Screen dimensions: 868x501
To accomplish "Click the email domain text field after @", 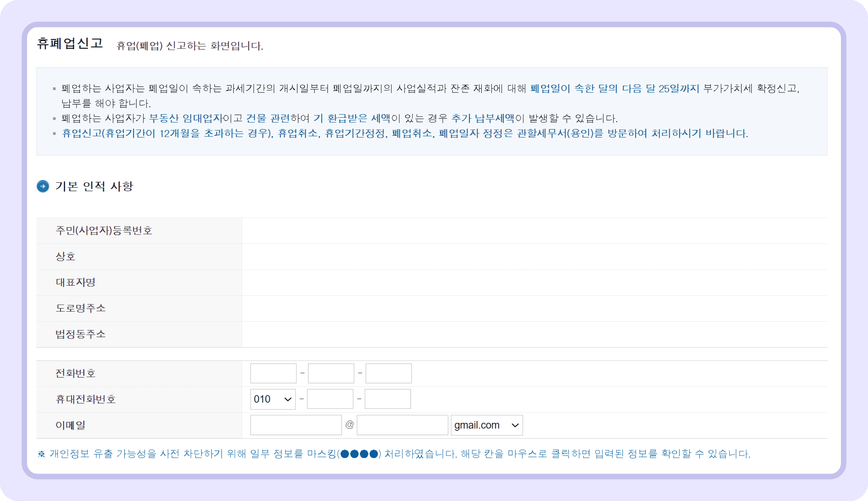I will 402,425.
